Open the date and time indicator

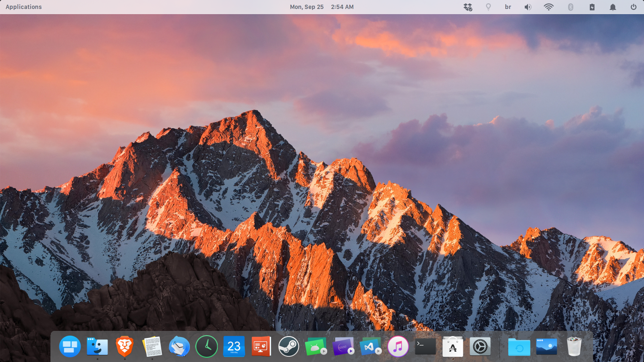point(322,7)
